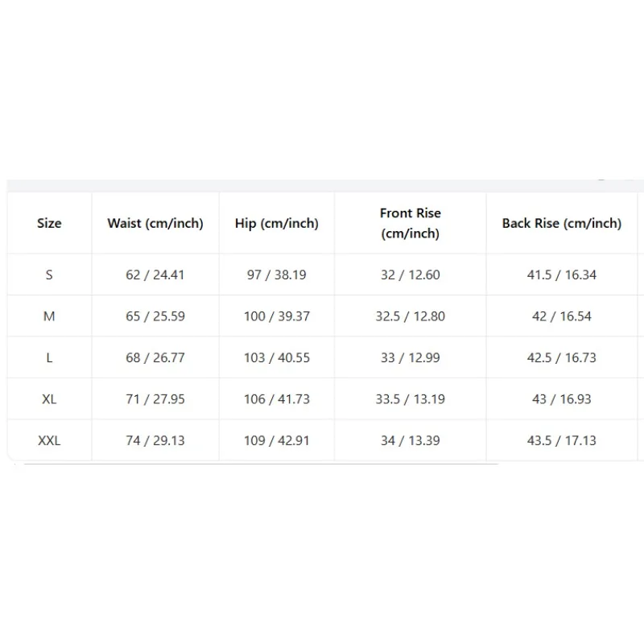Screen dimensions: 644x644
Task: Select the Front Rise (cm/inch) header
Action: click(x=411, y=223)
